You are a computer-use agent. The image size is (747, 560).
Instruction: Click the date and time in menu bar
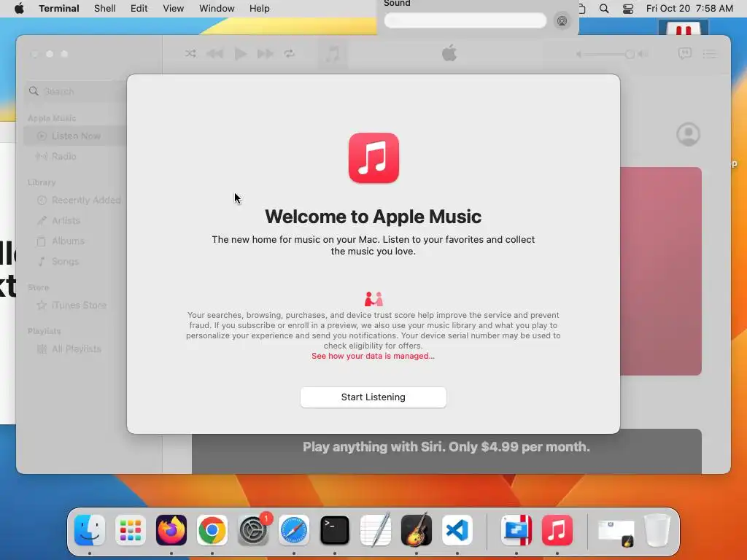tap(689, 9)
